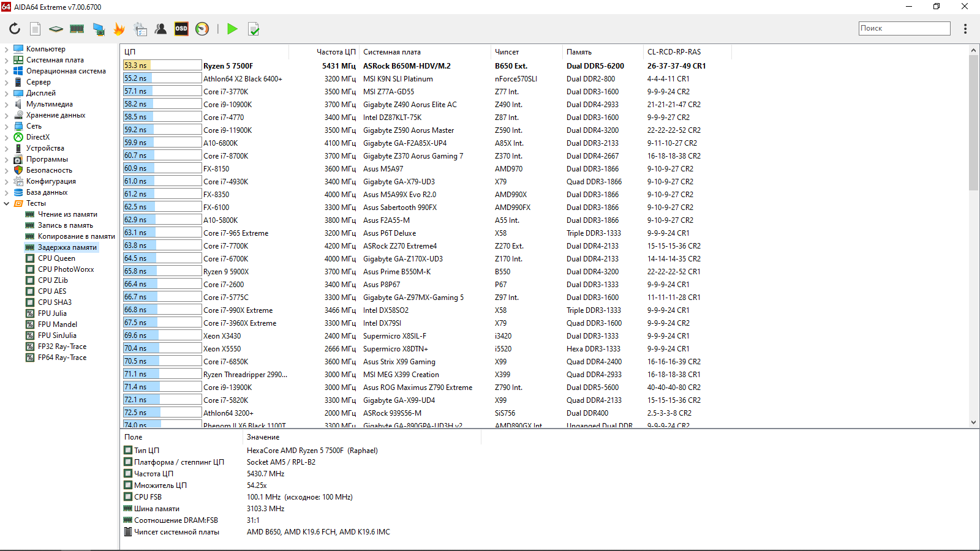Expand the Компьютер tree node
Image resolution: width=980 pixels, height=551 pixels.
pyautogui.click(x=6, y=49)
